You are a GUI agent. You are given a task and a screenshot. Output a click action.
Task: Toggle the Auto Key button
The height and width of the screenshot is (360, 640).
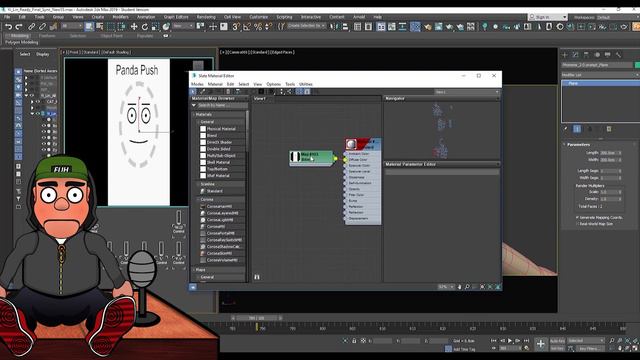tap(557, 340)
